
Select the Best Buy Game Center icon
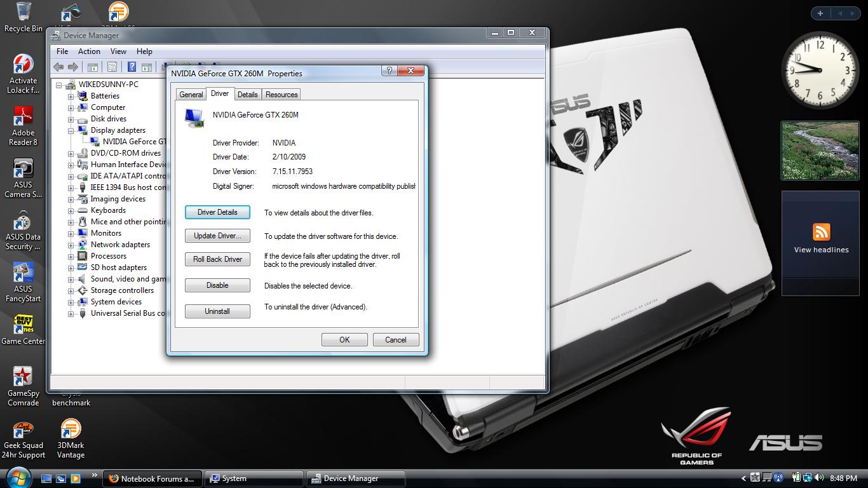click(24, 330)
